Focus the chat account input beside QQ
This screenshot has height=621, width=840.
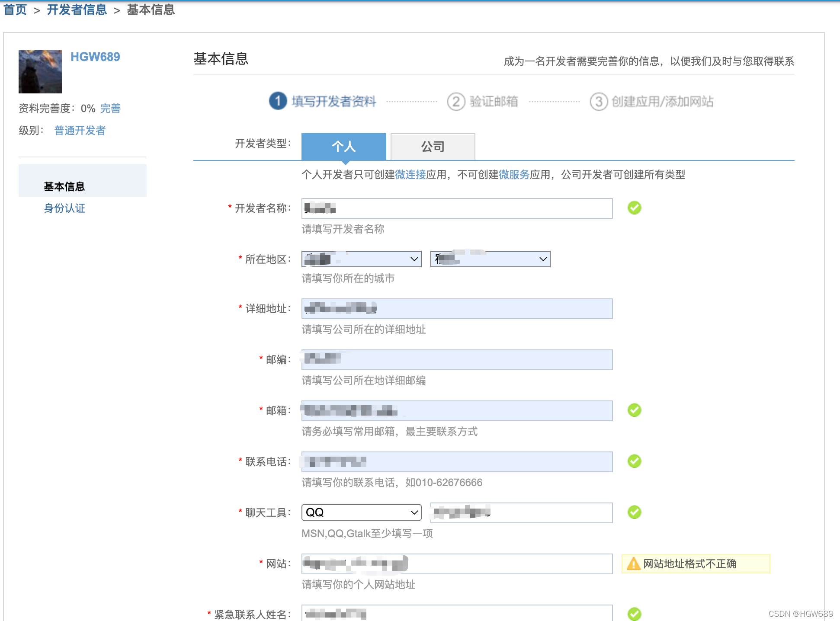click(522, 513)
